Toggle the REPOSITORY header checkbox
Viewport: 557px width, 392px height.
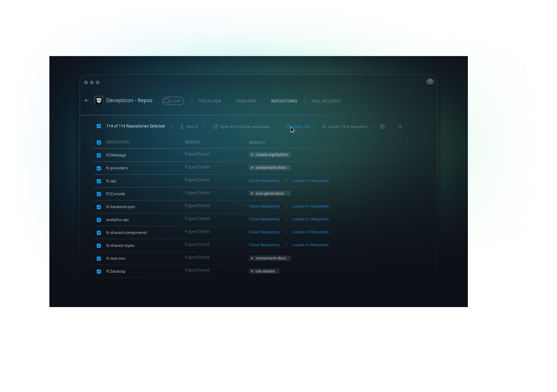pyautogui.click(x=99, y=142)
